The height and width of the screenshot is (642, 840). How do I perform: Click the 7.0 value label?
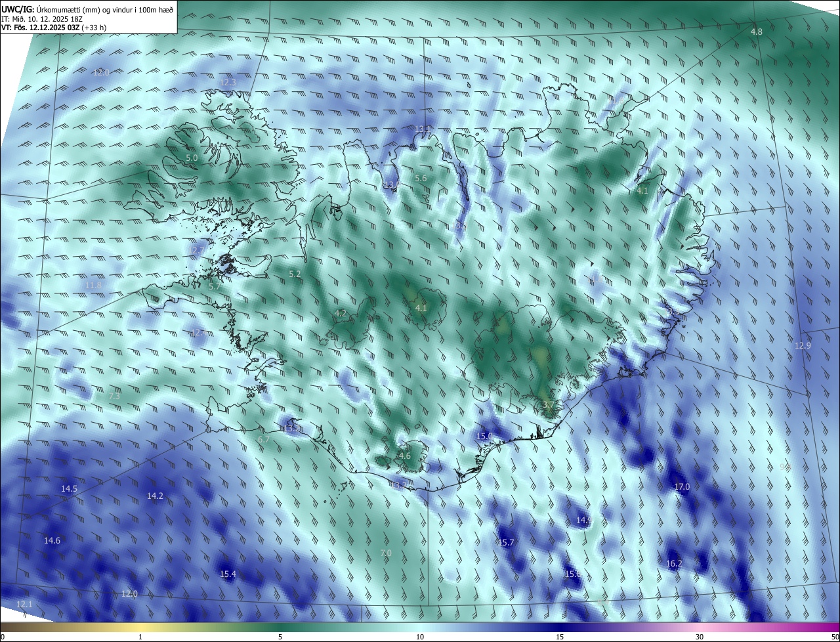click(x=386, y=553)
